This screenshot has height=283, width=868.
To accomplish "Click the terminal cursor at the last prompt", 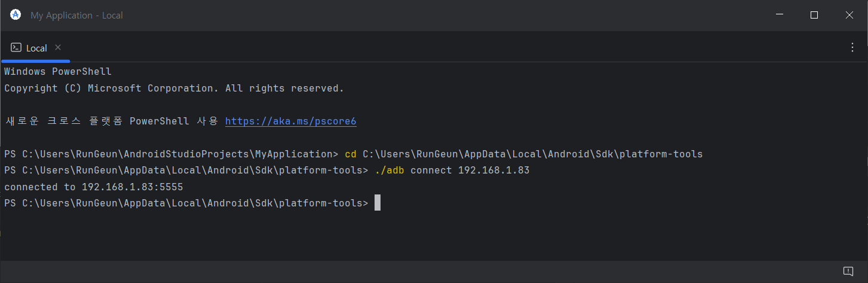I will coord(378,203).
